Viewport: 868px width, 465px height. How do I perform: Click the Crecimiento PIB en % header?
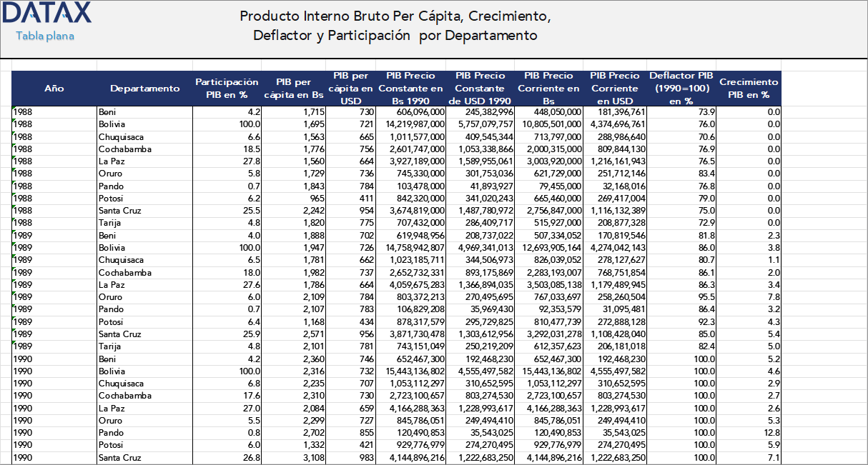tap(748, 89)
